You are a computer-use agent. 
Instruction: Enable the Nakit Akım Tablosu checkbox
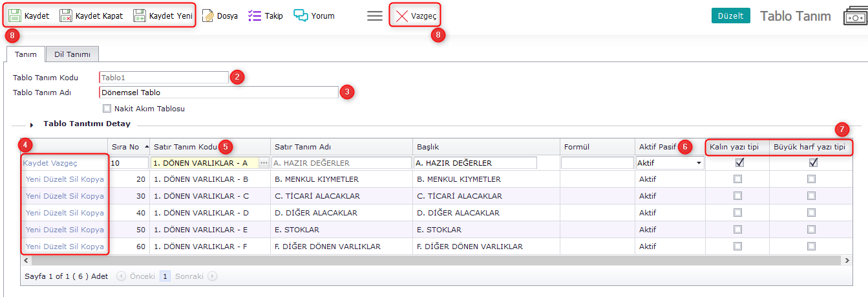107,109
